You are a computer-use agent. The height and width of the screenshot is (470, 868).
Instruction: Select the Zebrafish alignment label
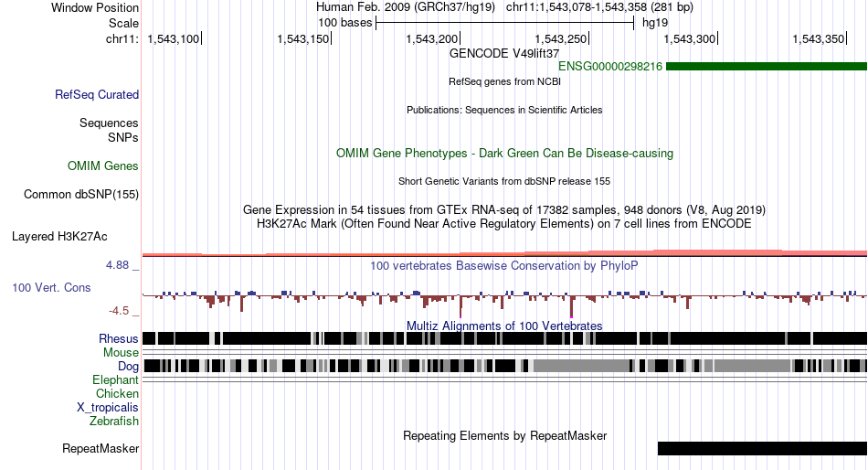114,422
